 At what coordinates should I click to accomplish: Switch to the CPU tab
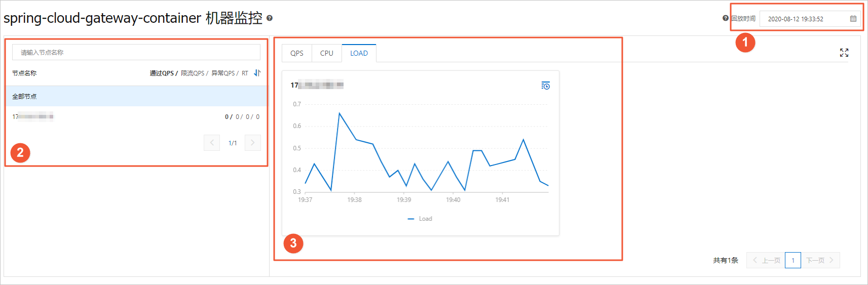pos(327,53)
